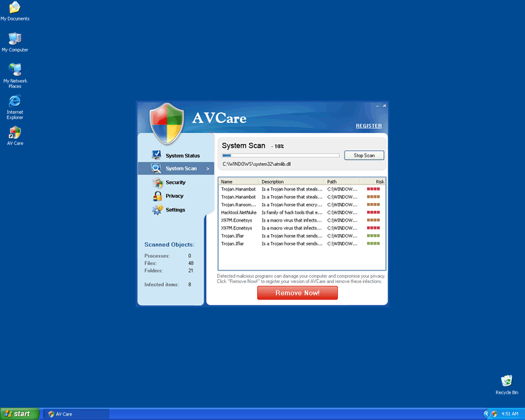Open Internet Explorer desktop icon
Screen dimensions: 525x420
tap(15, 101)
